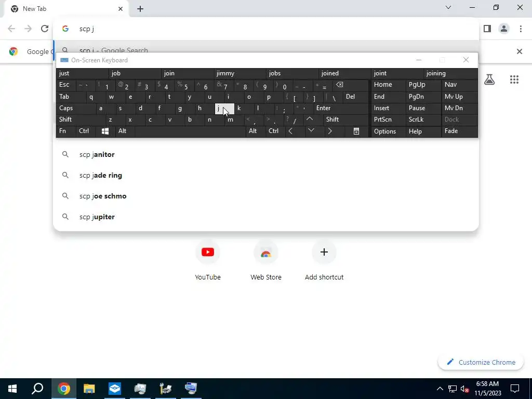Show hidden tray icons chevron
This screenshot has height=399, width=532.
tap(440, 389)
